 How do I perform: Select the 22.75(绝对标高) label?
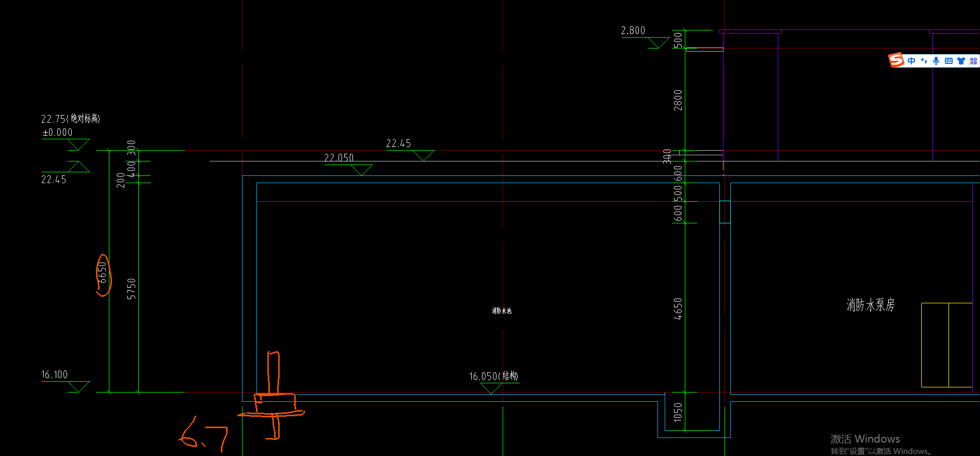(71, 119)
